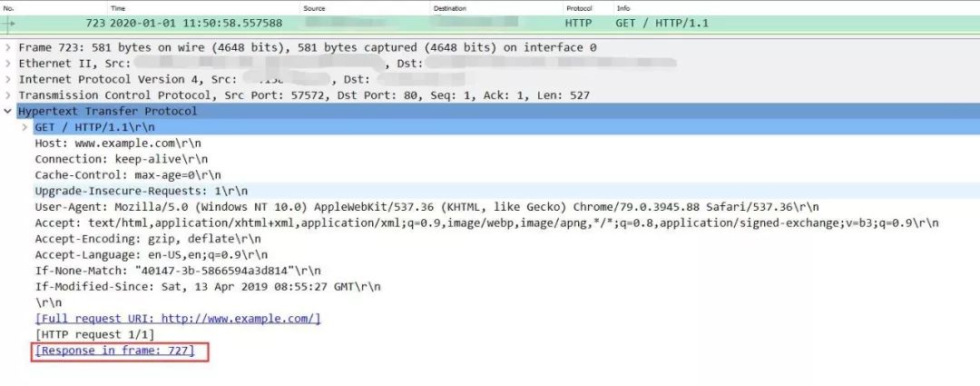Sort by the Destination column header
Viewport: 980px width, 386px height.
pos(449,8)
